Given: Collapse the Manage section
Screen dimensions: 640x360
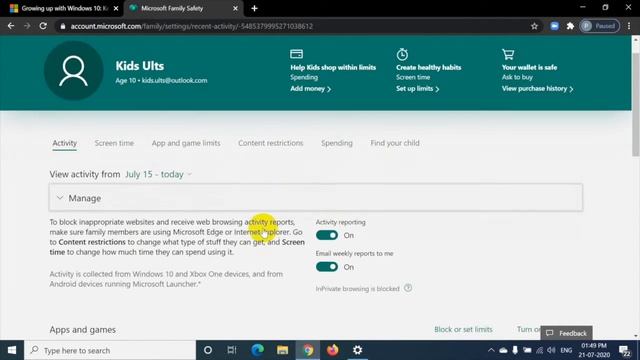Looking at the screenshot, I should coord(316,198).
